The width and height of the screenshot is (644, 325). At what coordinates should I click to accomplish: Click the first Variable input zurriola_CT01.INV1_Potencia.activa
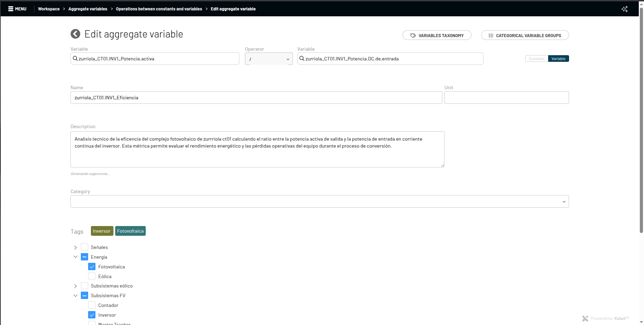(155, 59)
